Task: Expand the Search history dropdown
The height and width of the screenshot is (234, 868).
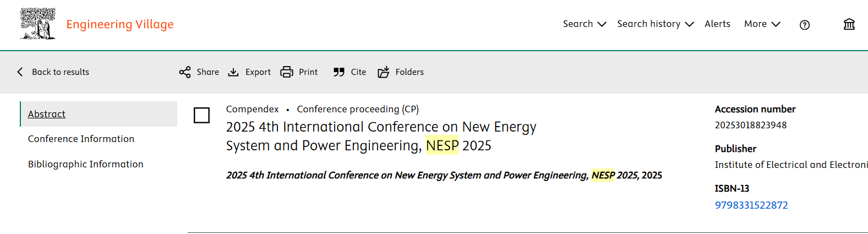Action: click(x=655, y=24)
